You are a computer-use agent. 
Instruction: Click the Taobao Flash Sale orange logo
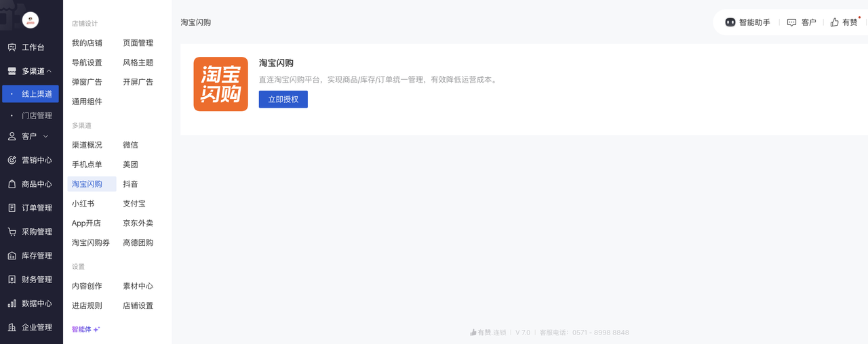(x=220, y=84)
